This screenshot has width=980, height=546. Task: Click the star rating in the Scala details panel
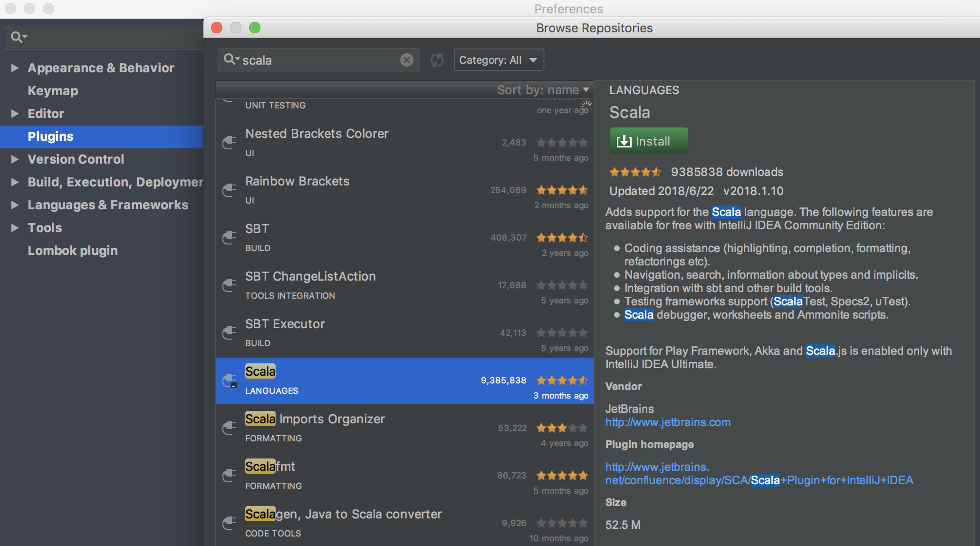click(x=635, y=172)
